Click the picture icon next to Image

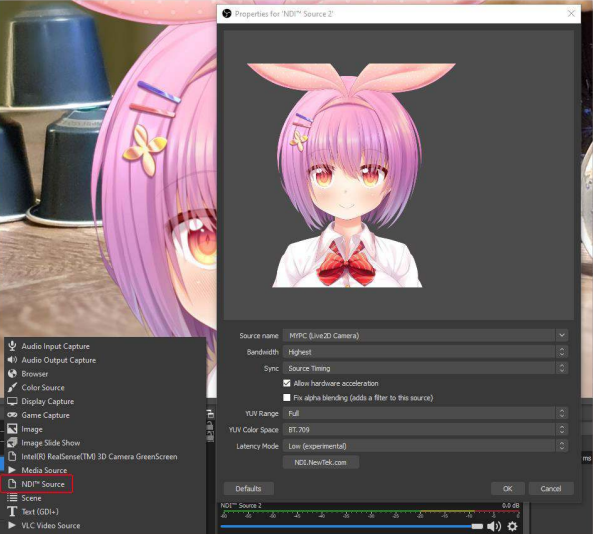pos(12,428)
